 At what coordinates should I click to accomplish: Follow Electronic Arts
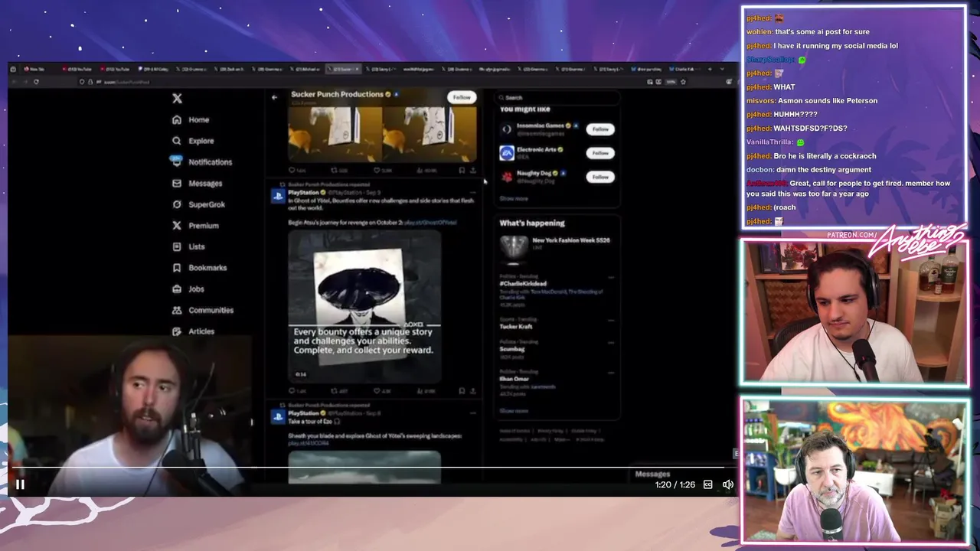point(600,153)
